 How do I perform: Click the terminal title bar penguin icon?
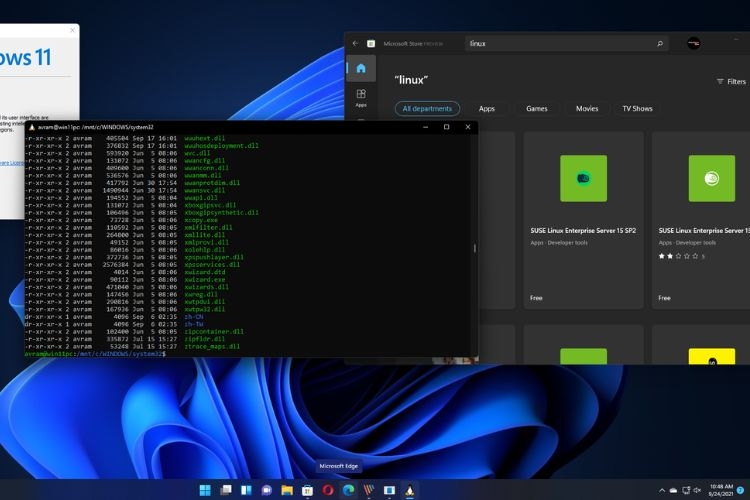32,127
